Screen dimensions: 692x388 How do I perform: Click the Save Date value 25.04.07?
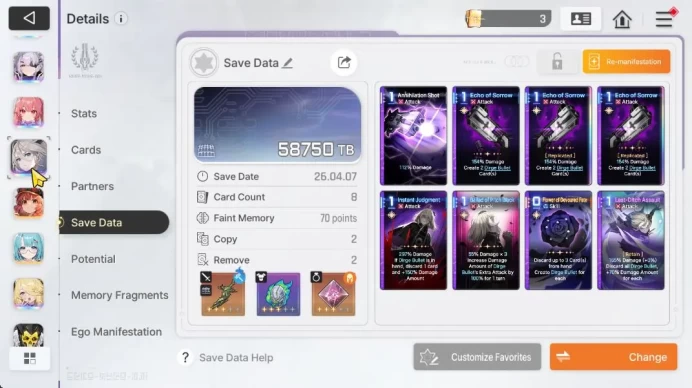335,177
